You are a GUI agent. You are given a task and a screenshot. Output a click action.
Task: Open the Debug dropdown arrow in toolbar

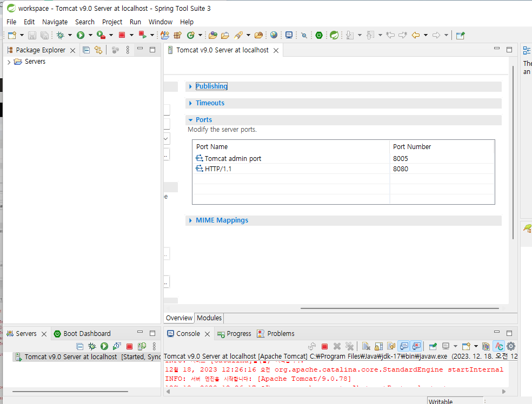(70, 35)
